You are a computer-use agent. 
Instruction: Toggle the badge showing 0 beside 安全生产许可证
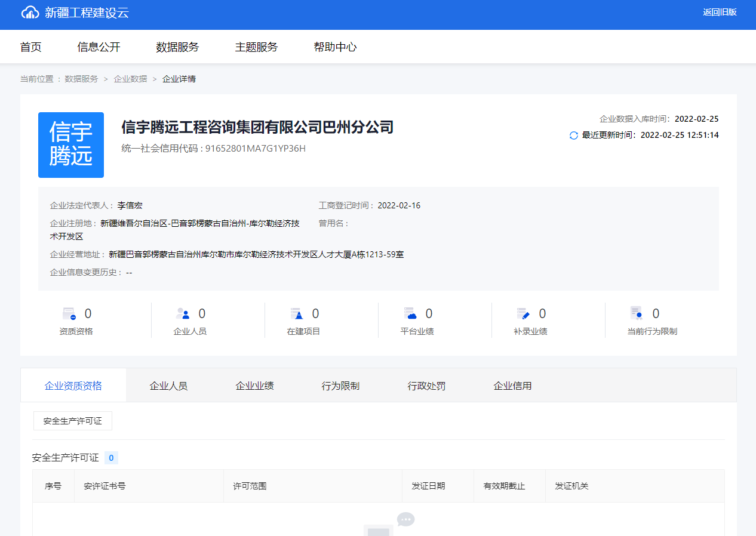[x=110, y=457]
